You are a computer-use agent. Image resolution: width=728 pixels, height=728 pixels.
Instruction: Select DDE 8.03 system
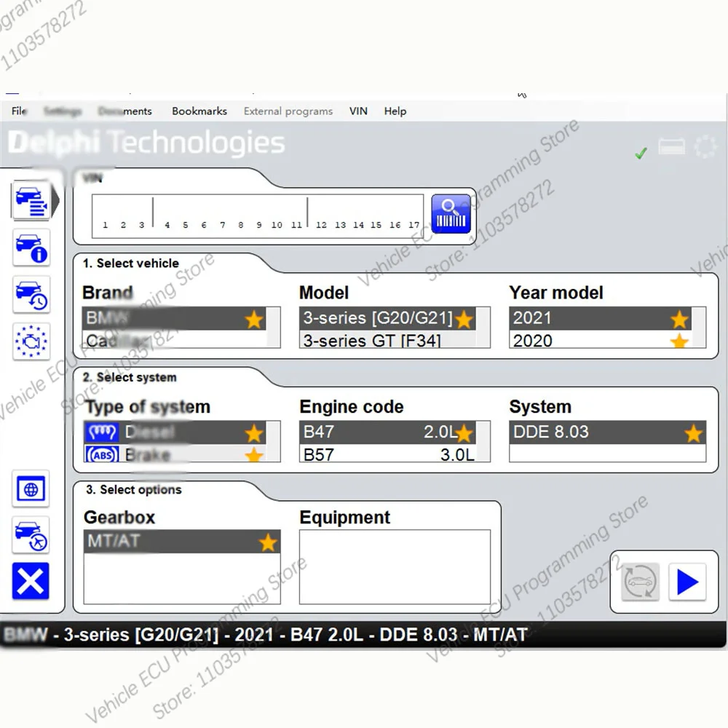point(608,432)
